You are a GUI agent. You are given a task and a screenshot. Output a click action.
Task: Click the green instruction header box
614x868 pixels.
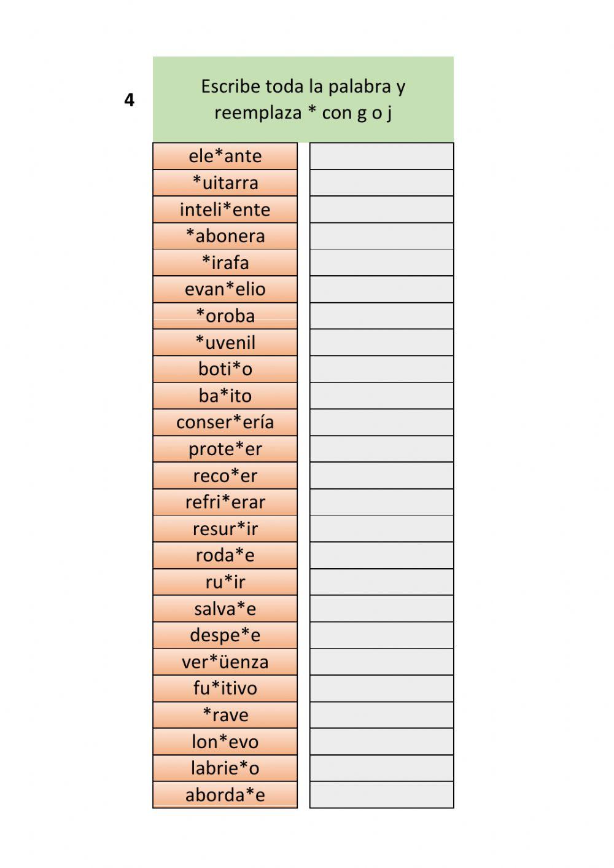(x=303, y=100)
